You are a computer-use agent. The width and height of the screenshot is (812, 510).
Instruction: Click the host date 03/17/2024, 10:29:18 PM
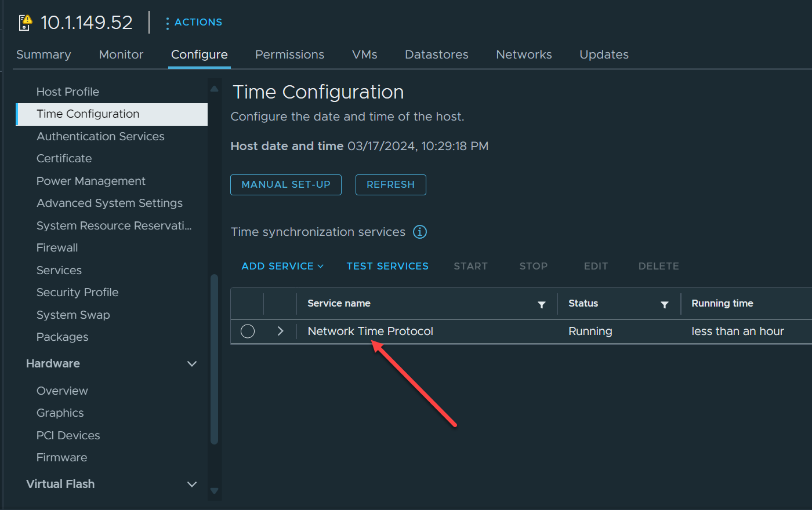coord(418,146)
